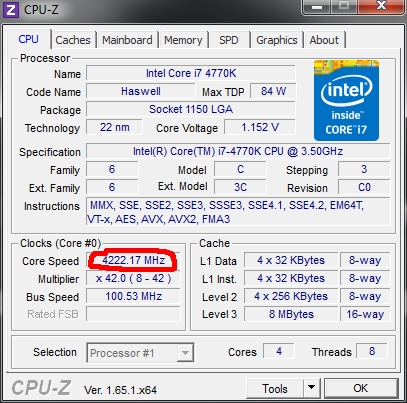407x403 pixels.
Task: Click the Core Speed 4222.17 MHz field
Action: tap(133, 260)
